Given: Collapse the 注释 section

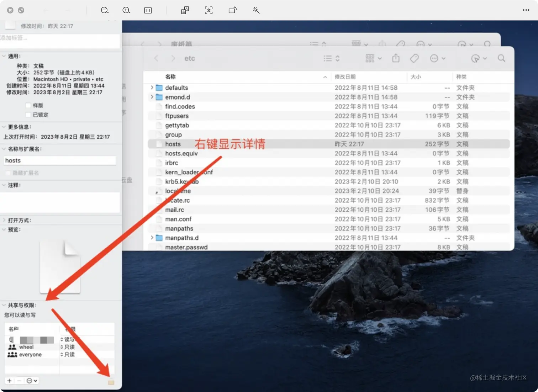Looking at the screenshot, I should tap(4, 185).
